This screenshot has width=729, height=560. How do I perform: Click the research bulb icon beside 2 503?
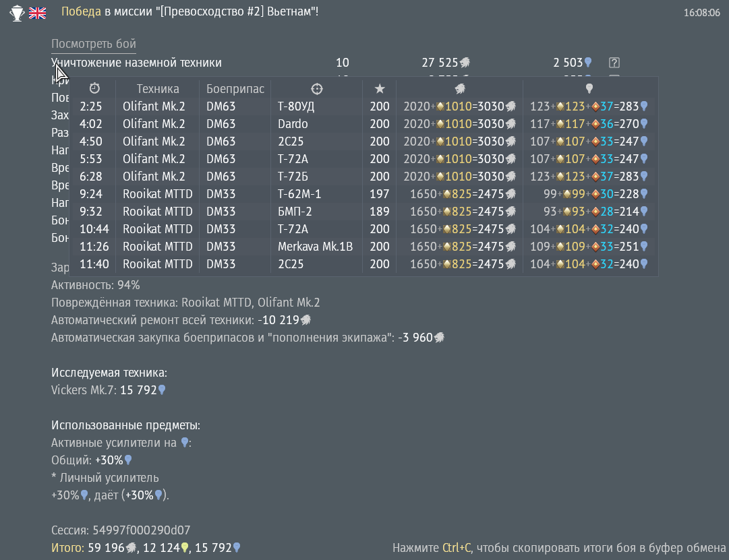(588, 62)
